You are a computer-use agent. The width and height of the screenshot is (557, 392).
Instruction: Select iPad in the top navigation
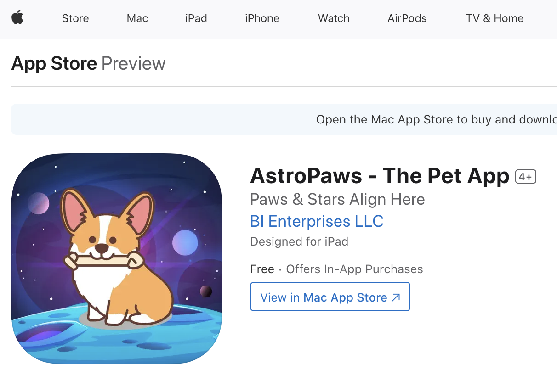click(196, 18)
